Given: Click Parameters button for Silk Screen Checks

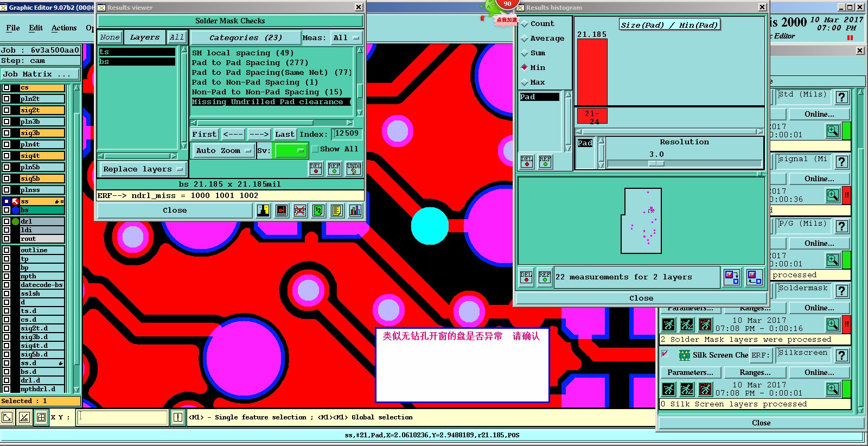Looking at the screenshot, I should [690, 373].
